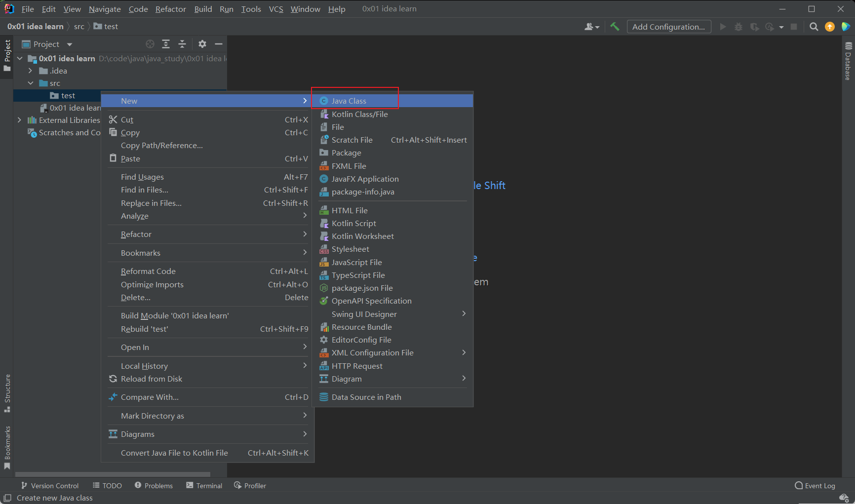
Task: Click Compare With... entry
Action: 207,397
